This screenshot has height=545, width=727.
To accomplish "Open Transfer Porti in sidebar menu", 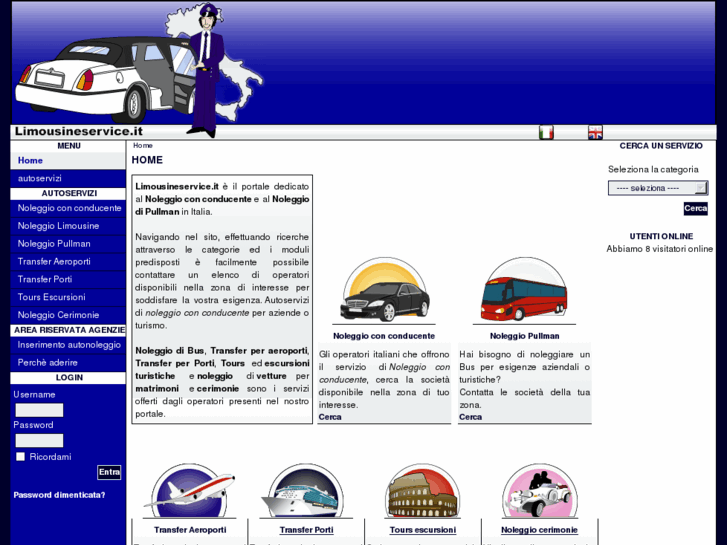I will point(68,279).
